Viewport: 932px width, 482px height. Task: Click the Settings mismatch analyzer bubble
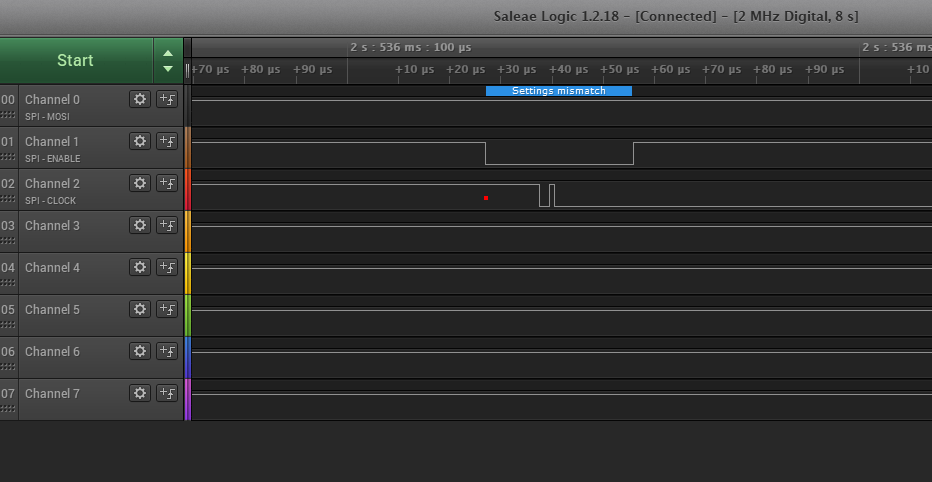(x=559, y=91)
